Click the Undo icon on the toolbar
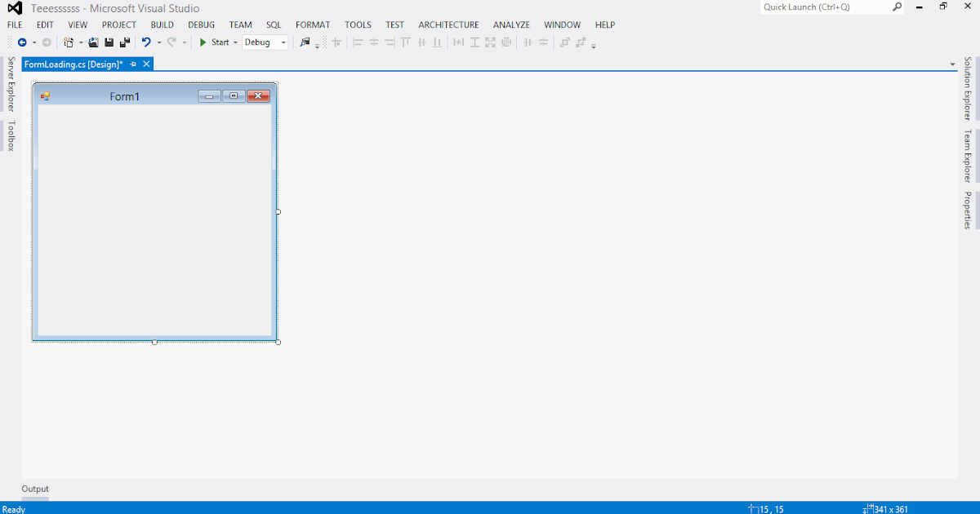 [146, 42]
